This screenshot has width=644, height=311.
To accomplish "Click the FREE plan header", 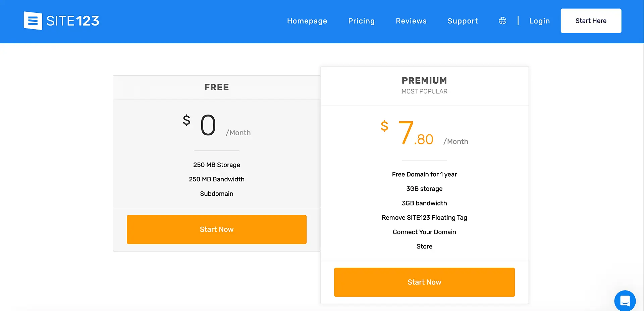I will point(216,87).
